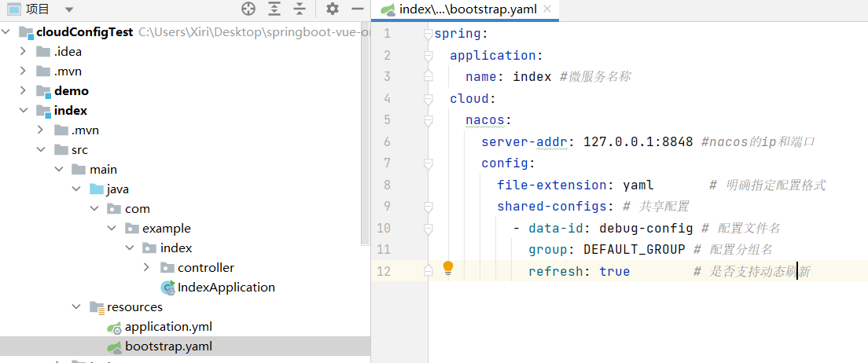This screenshot has width=868, height=363.
Task: Fold the application block on line 2
Action: 428,56
